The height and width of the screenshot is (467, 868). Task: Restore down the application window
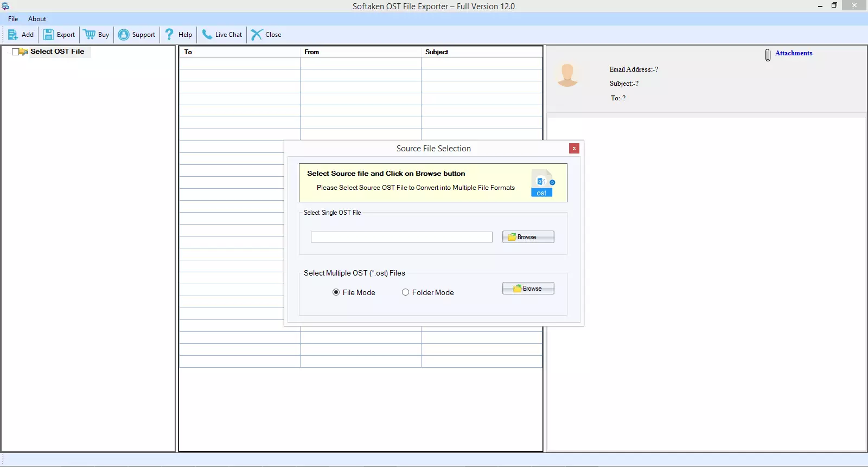point(834,5)
